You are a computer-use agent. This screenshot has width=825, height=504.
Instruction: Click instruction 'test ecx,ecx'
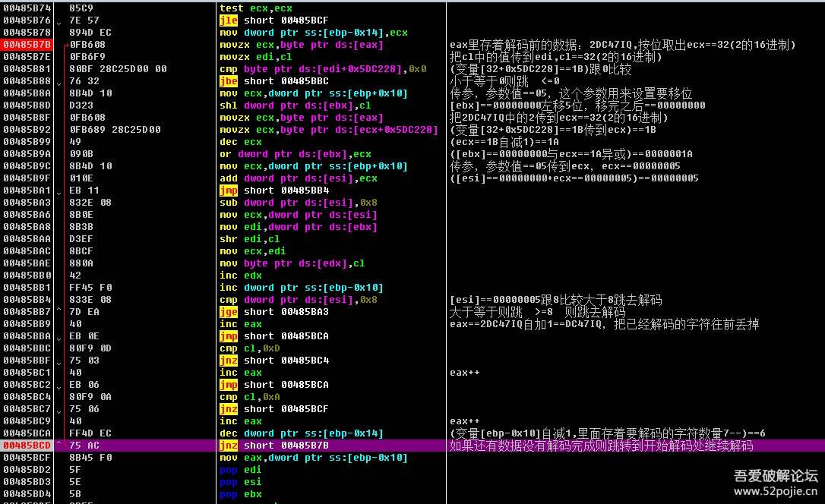(x=256, y=8)
